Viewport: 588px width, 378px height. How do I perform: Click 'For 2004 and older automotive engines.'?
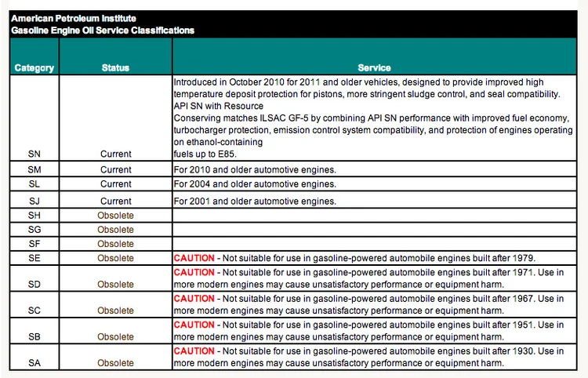tap(255, 184)
